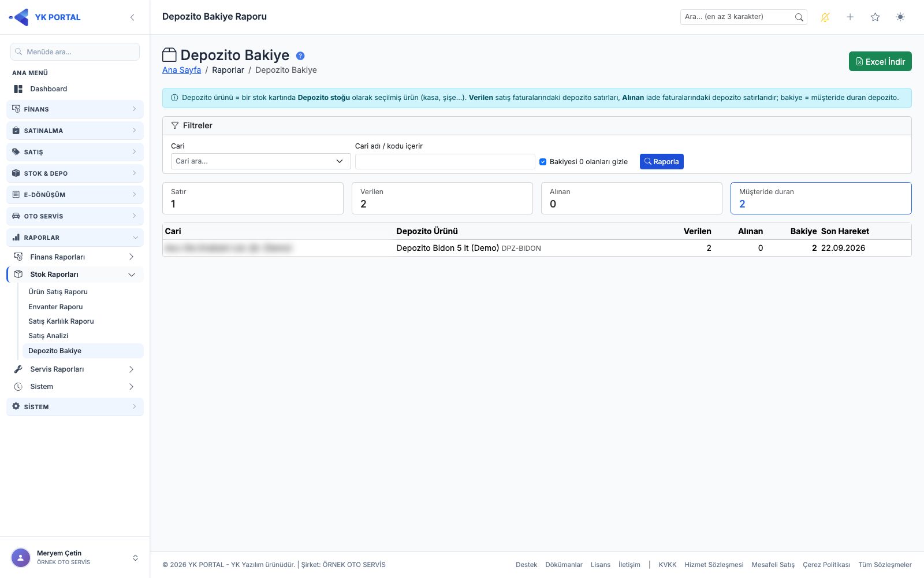Toggle the light/dark theme sun icon
This screenshot has height=578, width=924.
[x=900, y=17]
